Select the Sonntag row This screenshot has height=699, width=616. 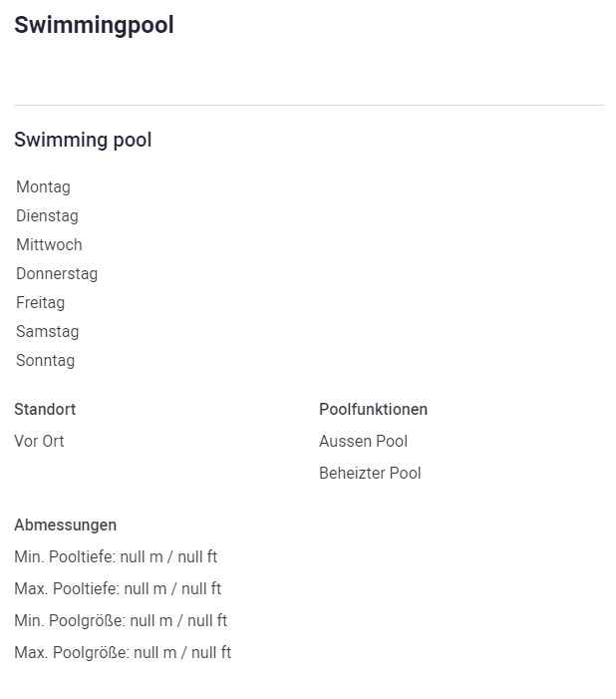[x=45, y=361]
